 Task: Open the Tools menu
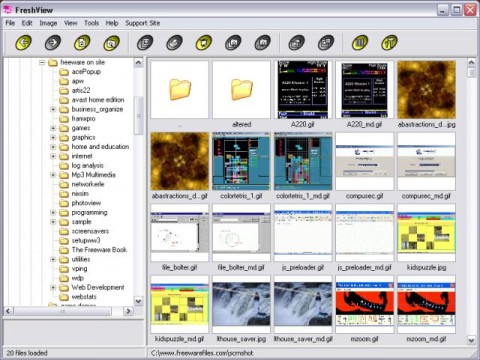(x=91, y=23)
